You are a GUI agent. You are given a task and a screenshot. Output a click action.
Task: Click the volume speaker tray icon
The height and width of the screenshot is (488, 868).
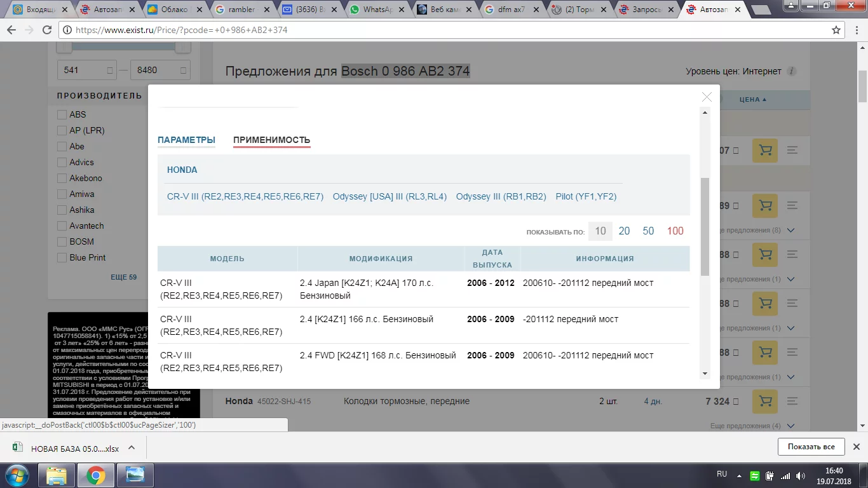[x=801, y=475]
